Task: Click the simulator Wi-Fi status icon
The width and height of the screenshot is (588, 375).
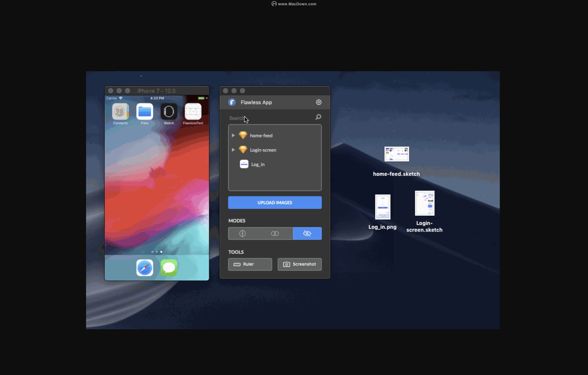Action: coord(121,98)
